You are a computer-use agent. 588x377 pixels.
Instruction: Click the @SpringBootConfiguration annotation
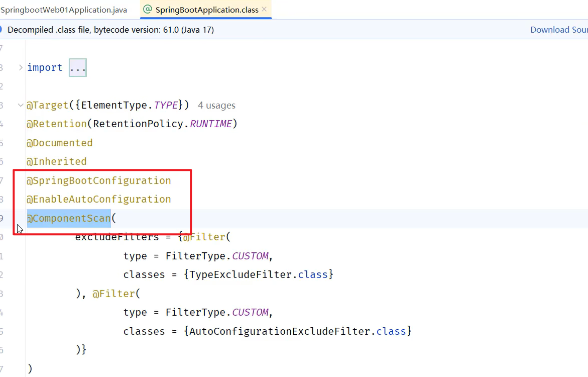[x=98, y=180]
